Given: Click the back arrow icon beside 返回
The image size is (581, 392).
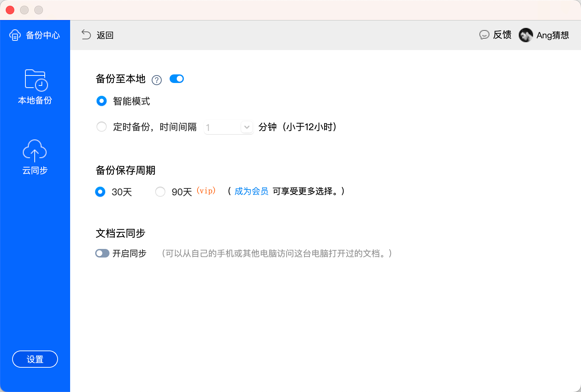Looking at the screenshot, I should 86,35.
